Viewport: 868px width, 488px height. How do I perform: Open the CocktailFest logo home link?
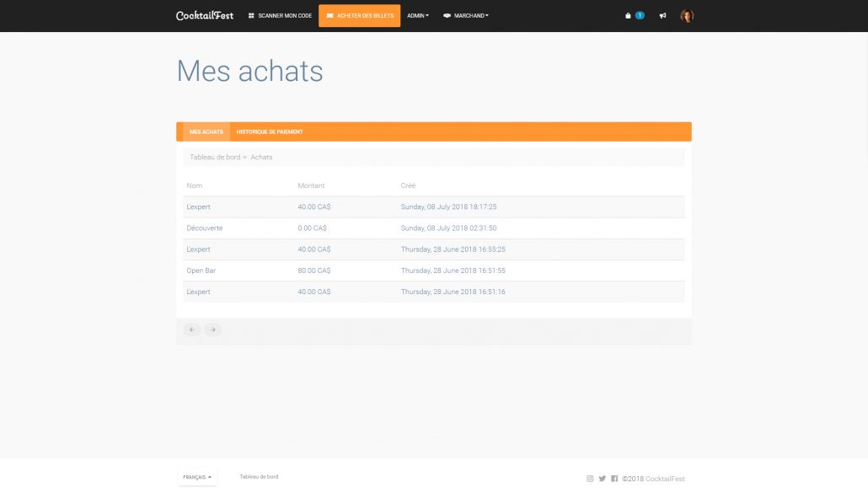click(204, 15)
